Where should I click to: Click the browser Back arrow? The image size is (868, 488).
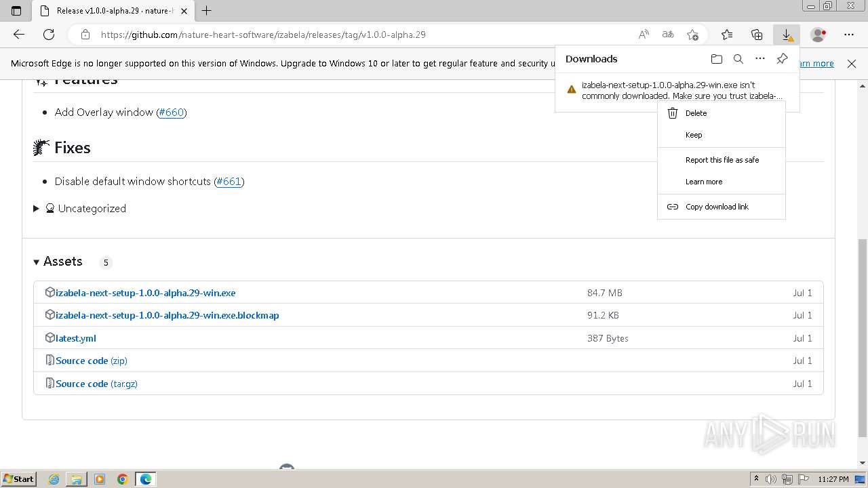pyautogui.click(x=19, y=35)
